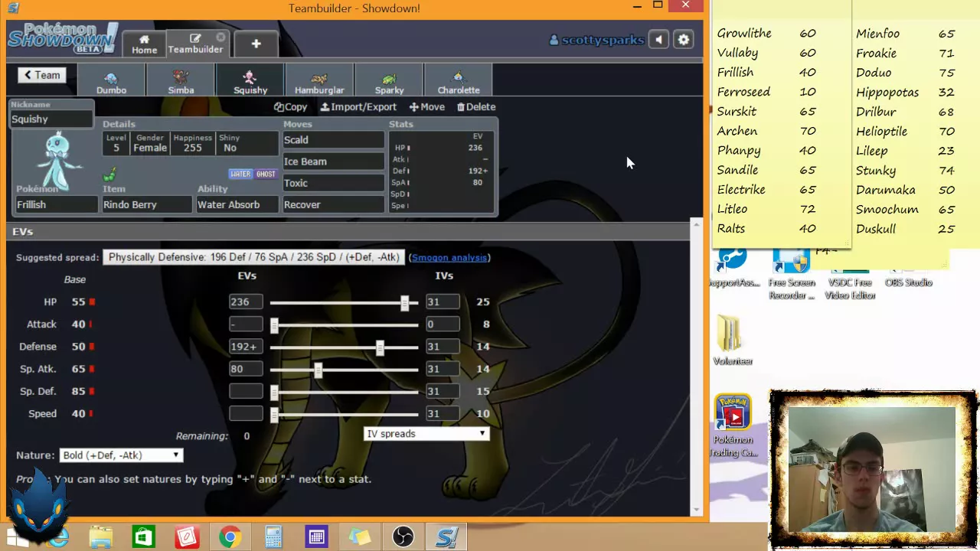The height and width of the screenshot is (551, 980).
Task: Select the Scald move slot
Action: 333,140
